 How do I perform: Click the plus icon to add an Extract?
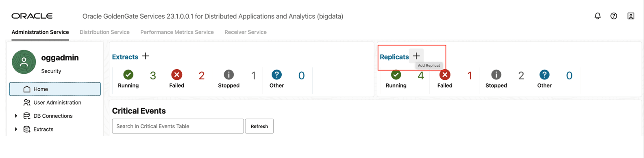click(146, 56)
